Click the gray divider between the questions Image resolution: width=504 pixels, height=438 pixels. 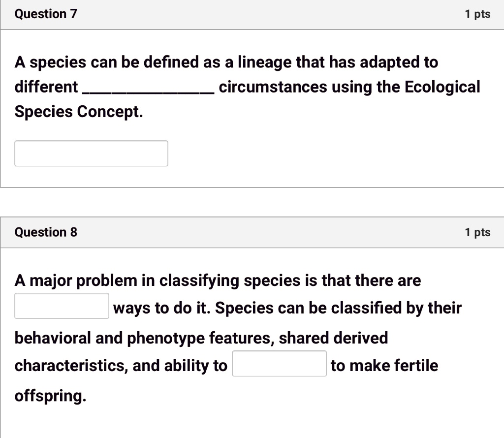[252, 203]
